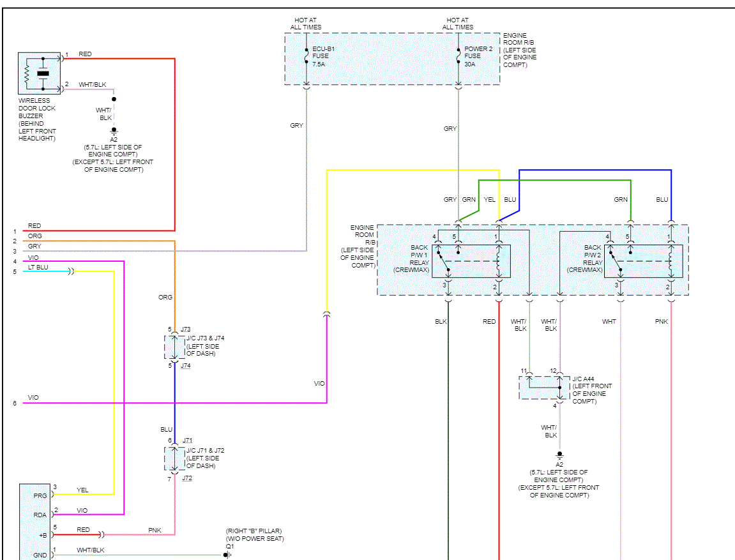Click the '(RIGHT "B" PILLAR)' note text

(254, 531)
